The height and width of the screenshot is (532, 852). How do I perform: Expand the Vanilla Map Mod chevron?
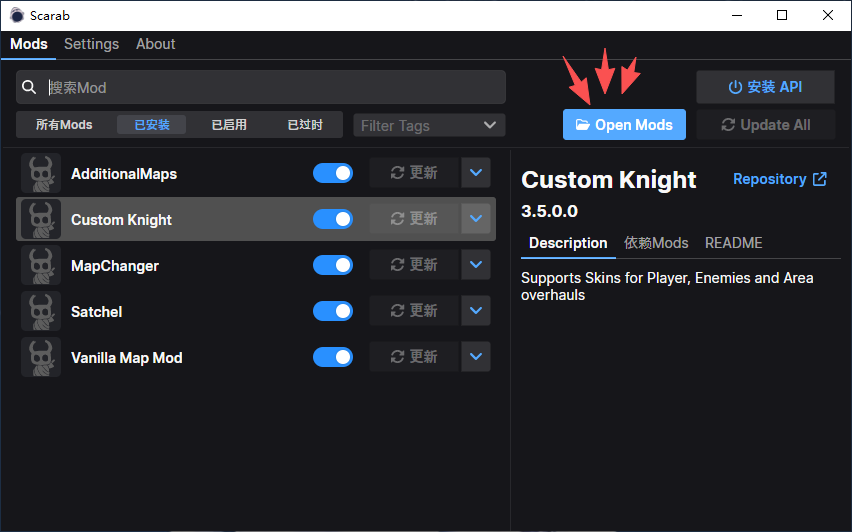click(476, 357)
